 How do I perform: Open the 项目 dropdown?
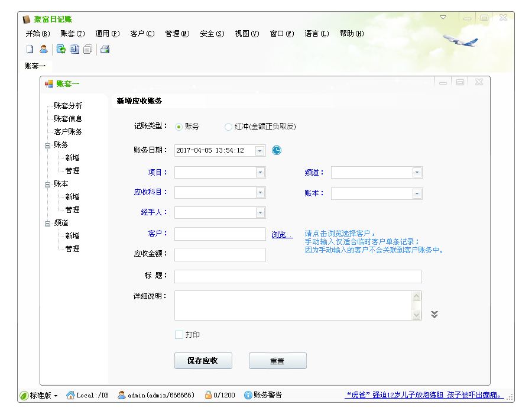point(260,172)
